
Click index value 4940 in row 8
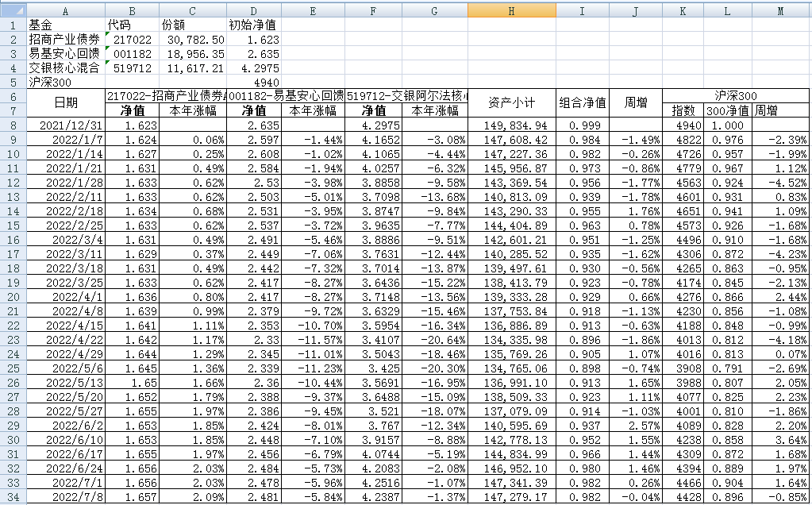[683, 125]
